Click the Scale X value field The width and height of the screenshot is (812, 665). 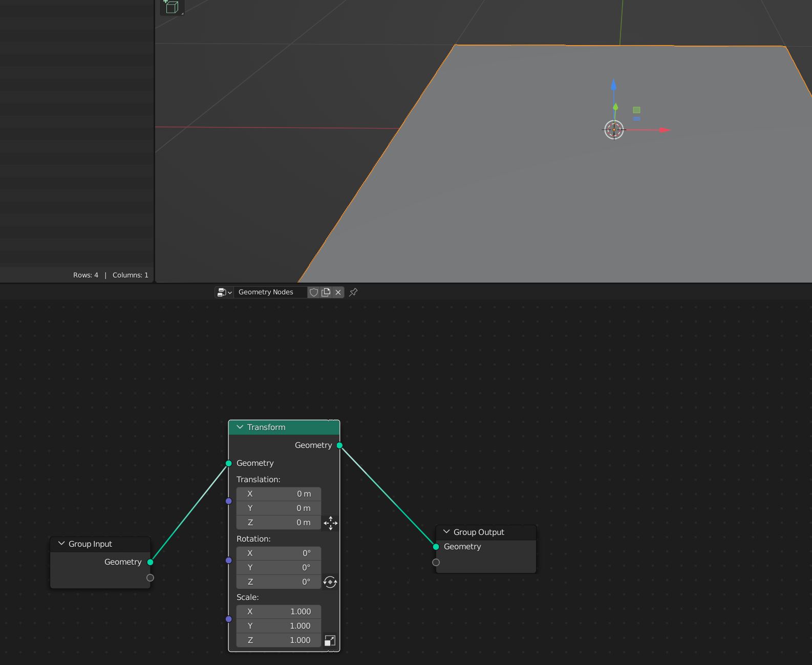click(x=279, y=612)
